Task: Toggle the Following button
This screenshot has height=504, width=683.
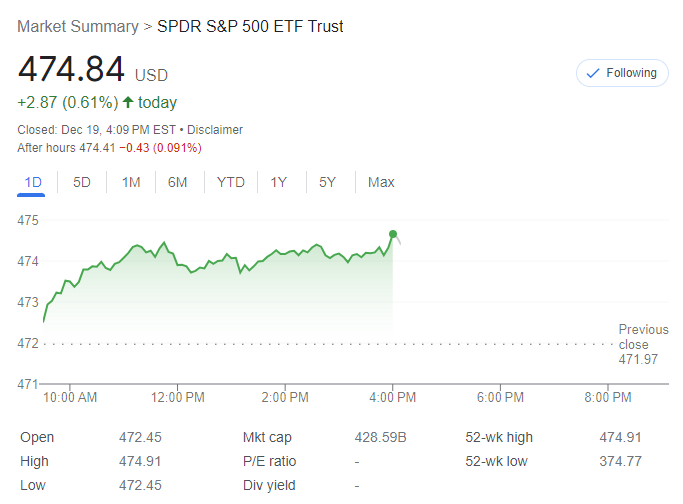Action: pos(622,73)
